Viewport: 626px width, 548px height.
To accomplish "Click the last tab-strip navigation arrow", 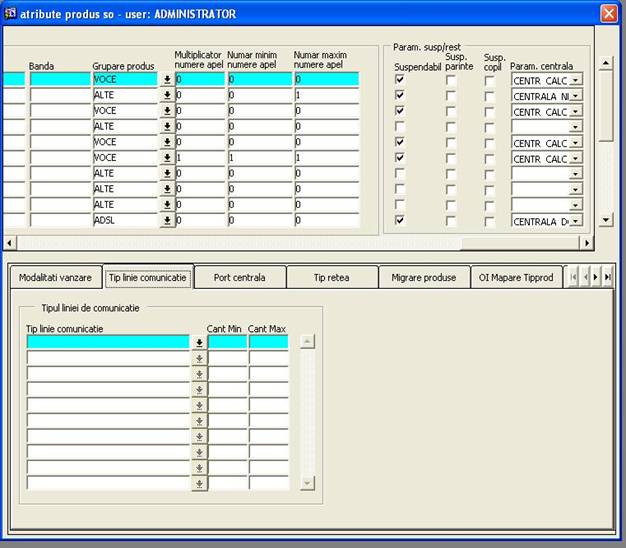I will (x=608, y=278).
